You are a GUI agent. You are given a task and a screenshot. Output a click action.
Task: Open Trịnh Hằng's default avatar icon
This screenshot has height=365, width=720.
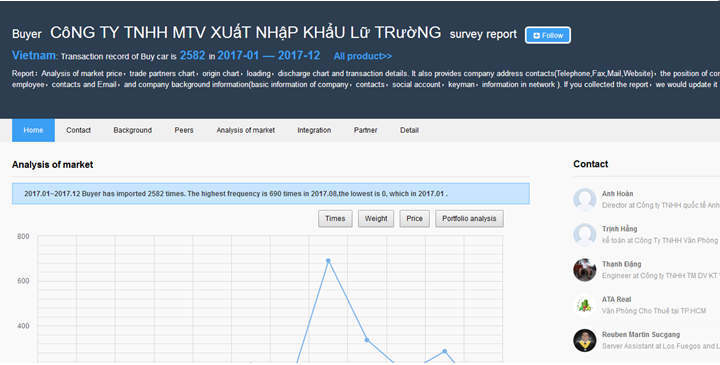pos(585,235)
